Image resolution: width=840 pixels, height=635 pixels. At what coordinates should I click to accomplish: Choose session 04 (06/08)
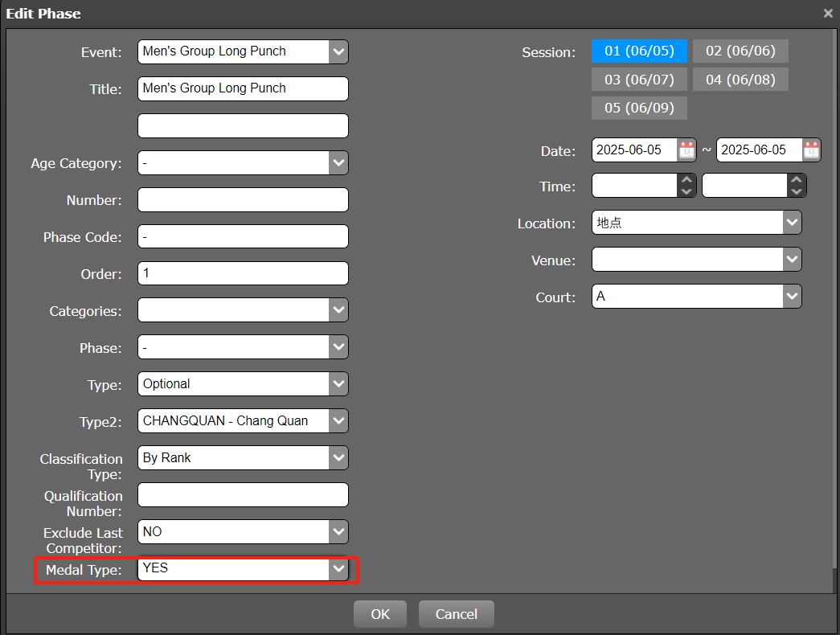click(740, 79)
